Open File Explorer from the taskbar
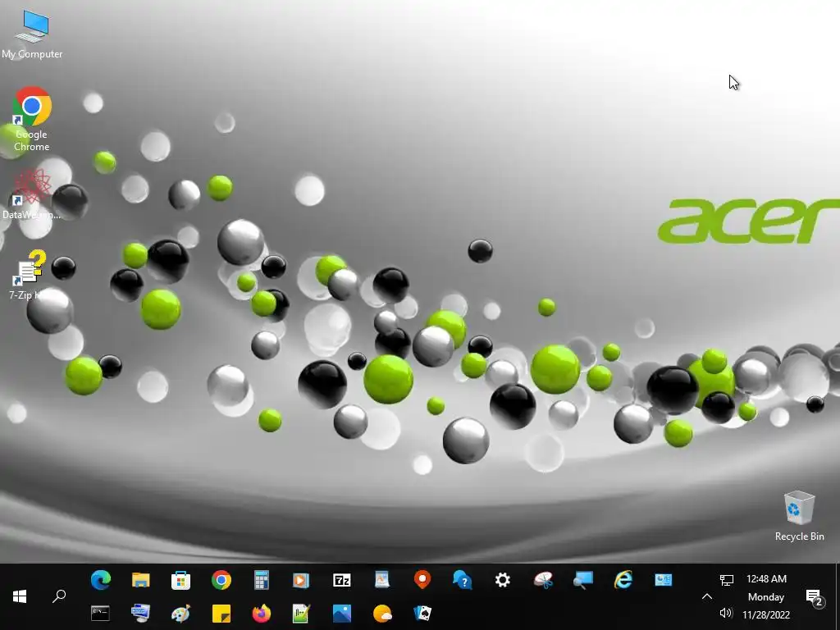This screenshot has width=840, height=630. coord(141,580)
